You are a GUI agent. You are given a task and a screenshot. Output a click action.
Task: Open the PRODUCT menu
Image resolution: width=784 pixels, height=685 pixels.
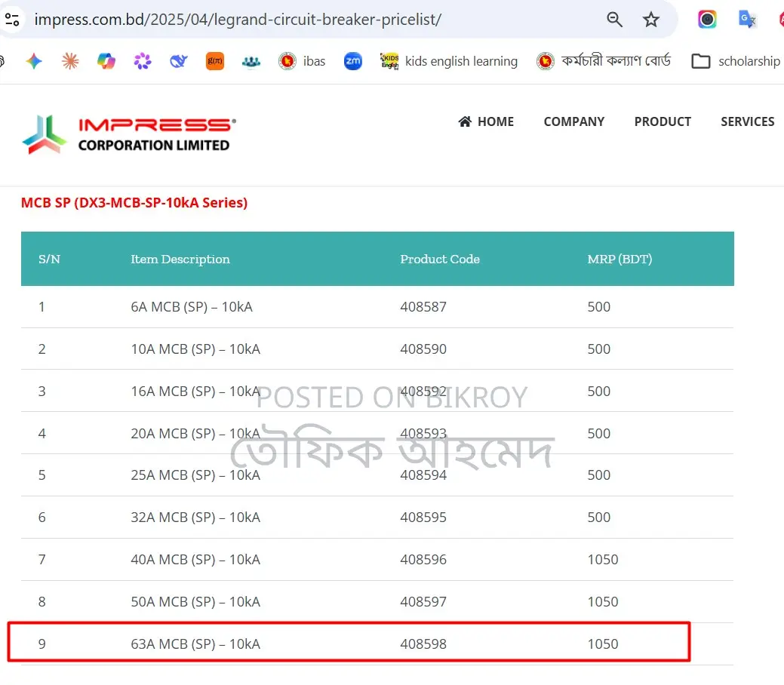[663, 121]
